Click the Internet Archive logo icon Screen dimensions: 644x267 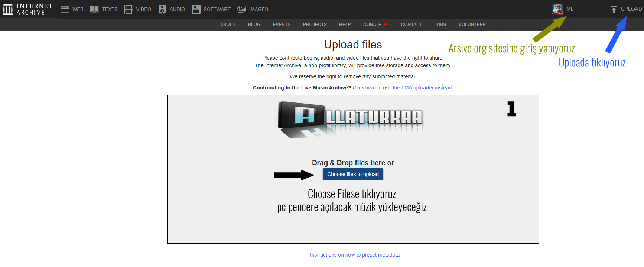[8, 9]
